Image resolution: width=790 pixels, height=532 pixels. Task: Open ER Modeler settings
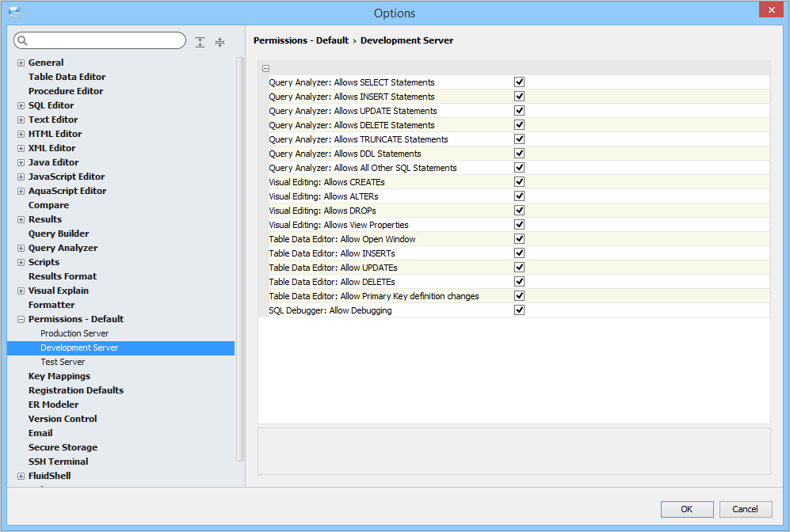(53, 405)
